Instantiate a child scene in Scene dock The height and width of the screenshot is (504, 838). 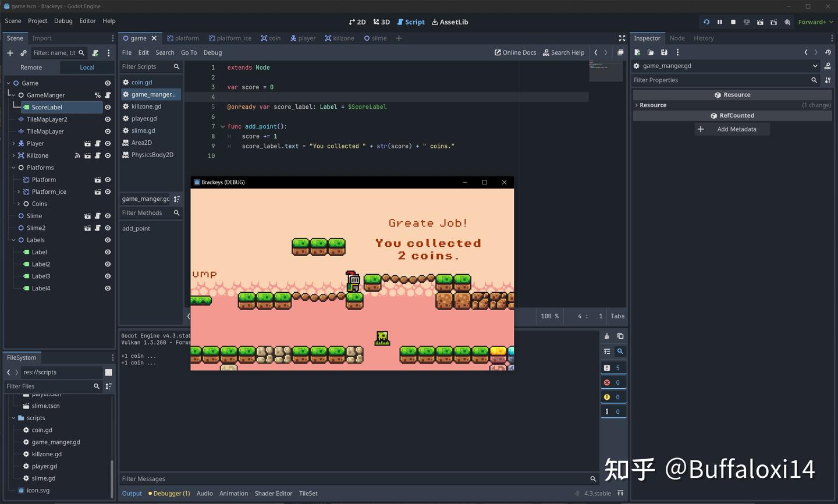click(23, 52)
